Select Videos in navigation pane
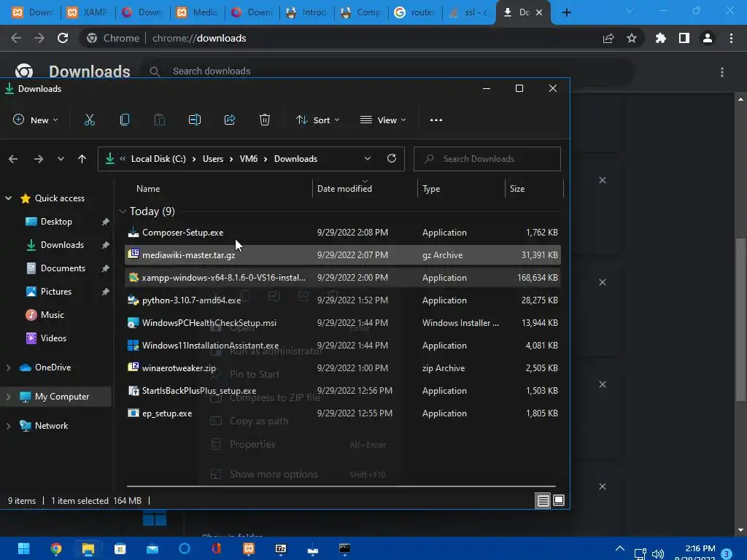 coord(53,338)
